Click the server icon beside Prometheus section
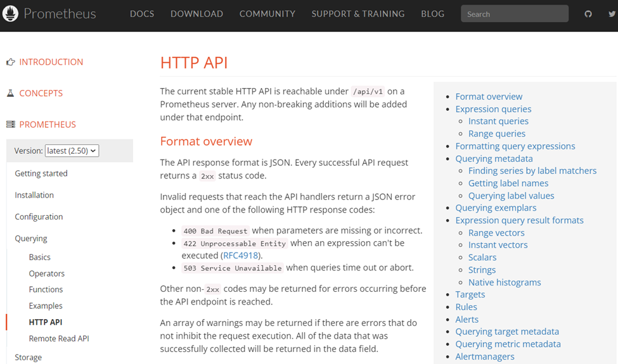618x364 pixels. tap(10, 125)
